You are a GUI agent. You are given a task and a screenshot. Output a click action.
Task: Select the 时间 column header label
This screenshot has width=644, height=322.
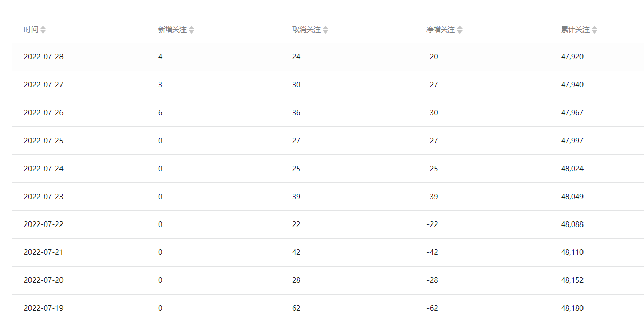(31, 30)
